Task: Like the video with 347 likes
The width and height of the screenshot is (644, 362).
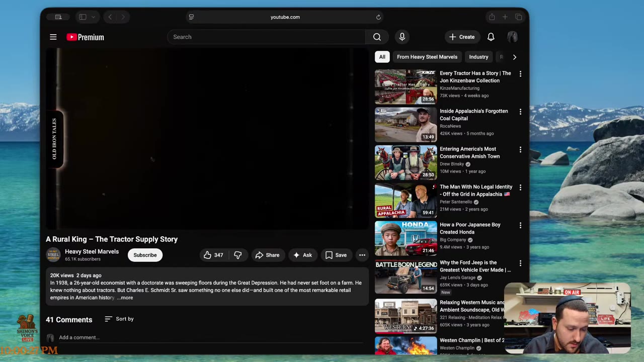Action: [x=213, y=255]
